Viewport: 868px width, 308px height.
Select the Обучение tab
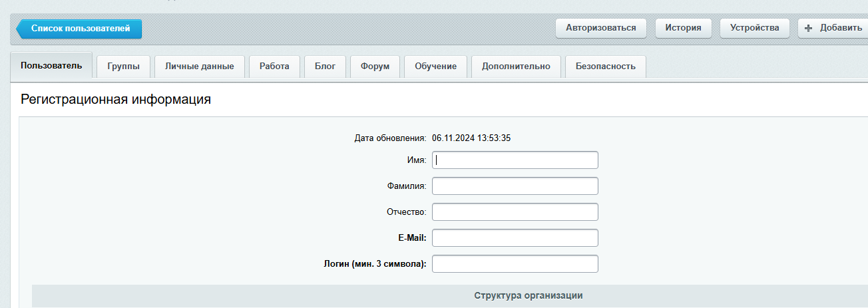[435, 67]
